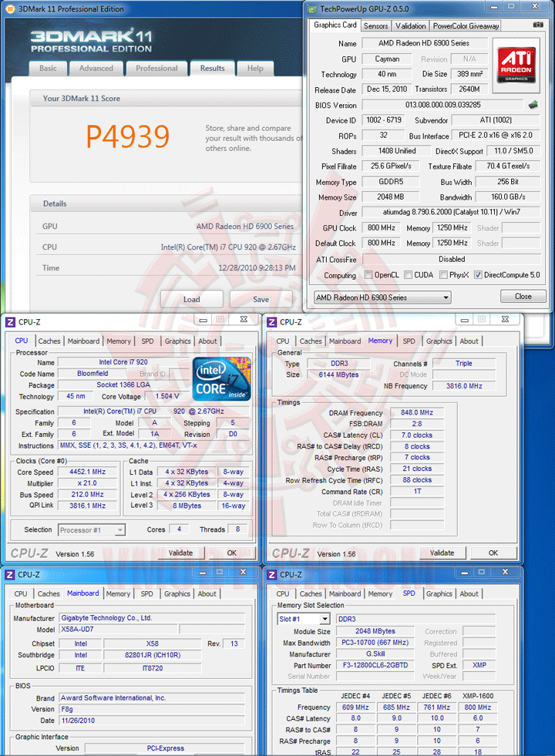Open the Validation tab in GPU-Z

tap(410, 26)
